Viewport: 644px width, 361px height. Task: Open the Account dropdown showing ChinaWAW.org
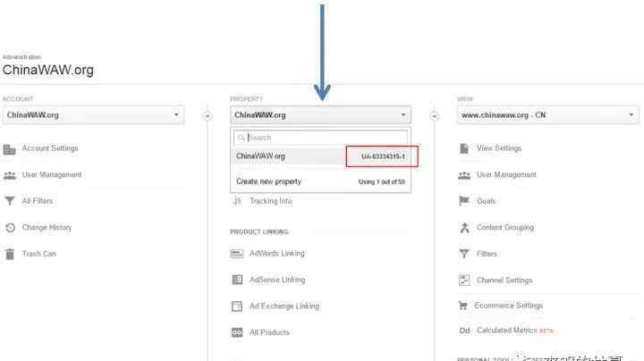92,115
